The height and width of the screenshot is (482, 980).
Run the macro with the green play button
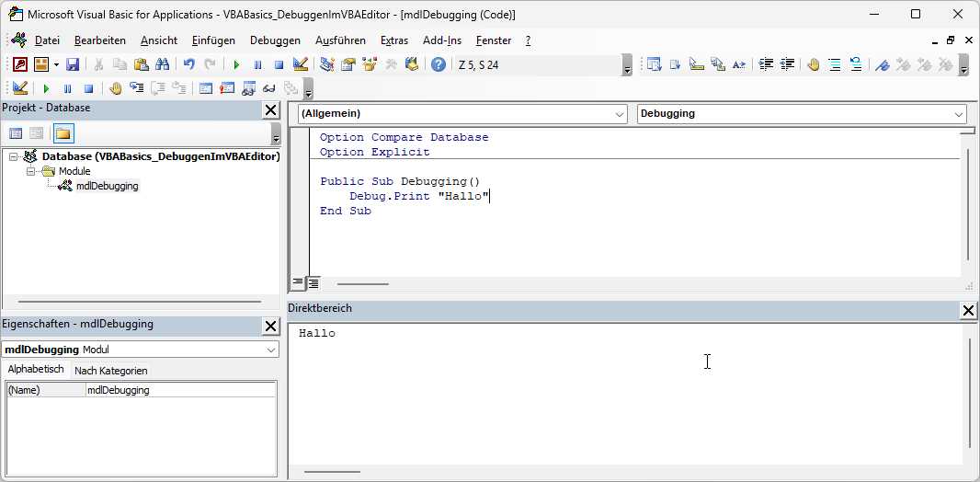click(x=236, y=64)
